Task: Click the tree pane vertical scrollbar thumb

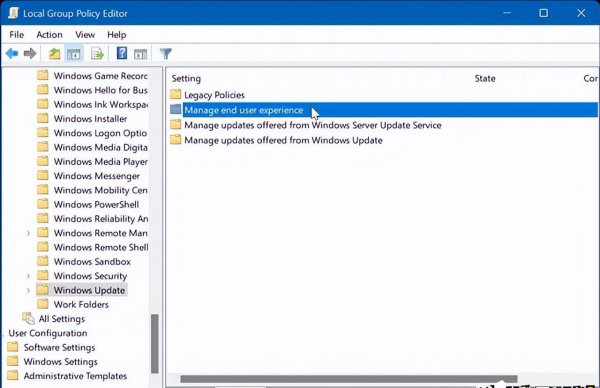Action: (155, 343)
